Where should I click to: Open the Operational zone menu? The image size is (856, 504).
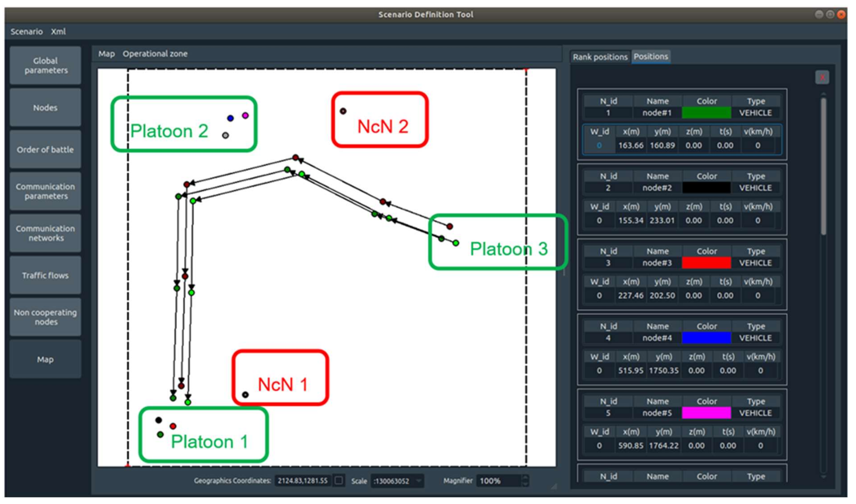click(155, 54)
